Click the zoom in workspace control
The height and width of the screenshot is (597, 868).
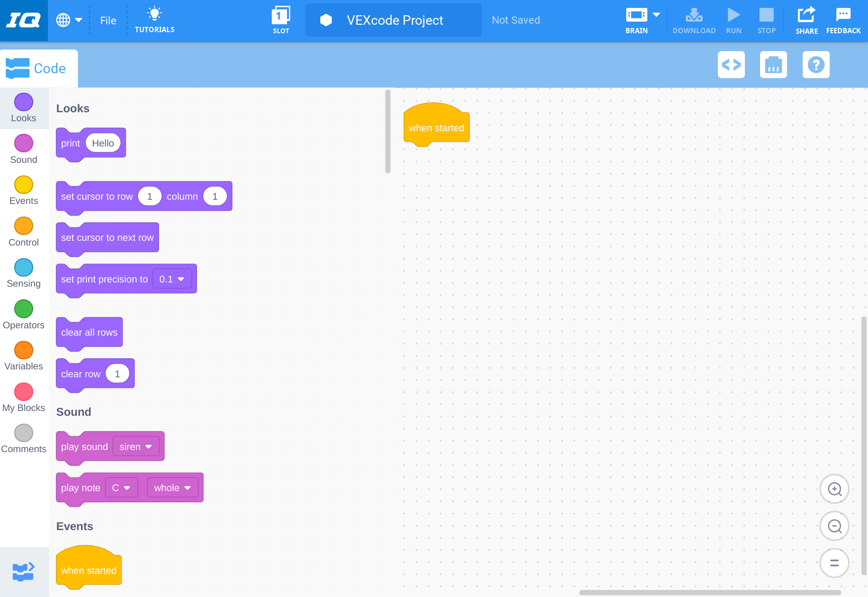coord(834,488)
